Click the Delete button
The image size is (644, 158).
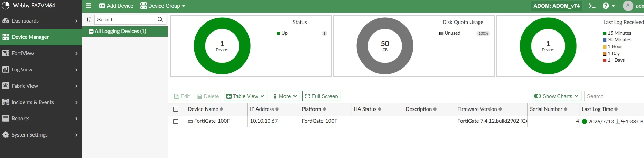208,96
